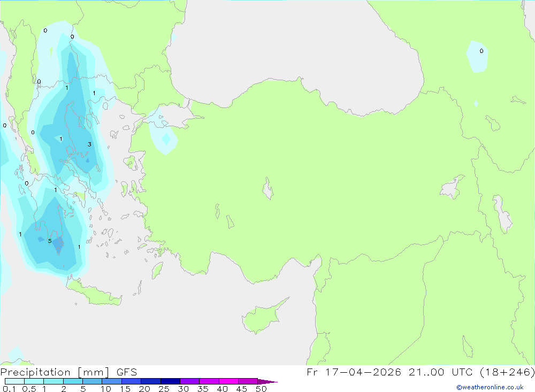Viewport: 535px width, 392px height.
Task: Click the '10' legend label
Action: (x=105, y=389)
